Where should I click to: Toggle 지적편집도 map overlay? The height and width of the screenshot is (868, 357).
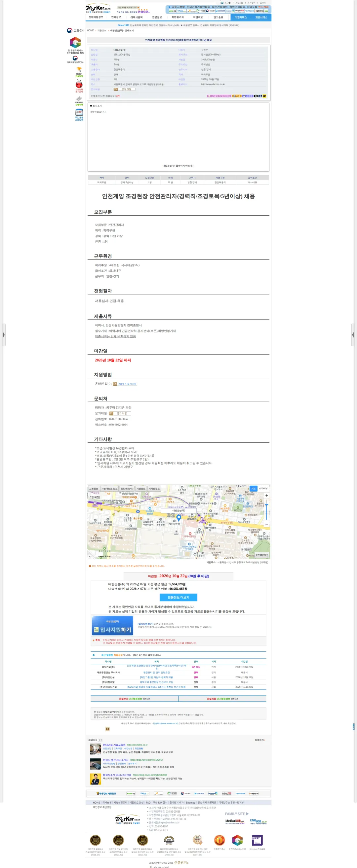tap(154, 488)
